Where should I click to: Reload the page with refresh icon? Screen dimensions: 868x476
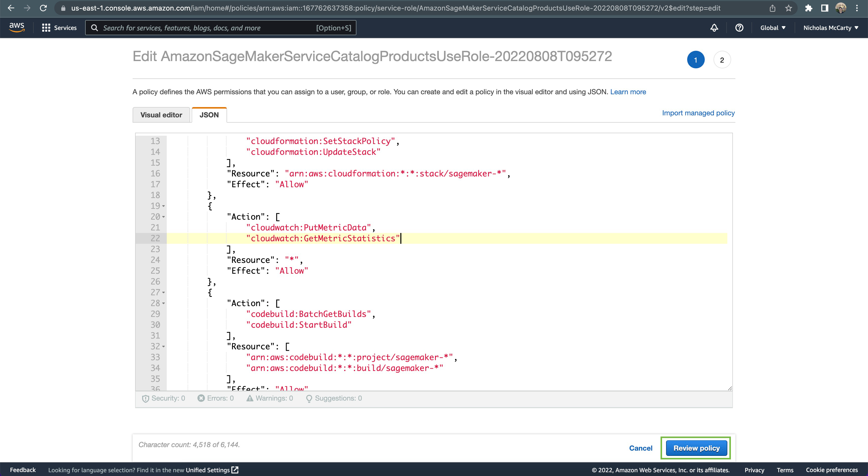pos(43,8)
